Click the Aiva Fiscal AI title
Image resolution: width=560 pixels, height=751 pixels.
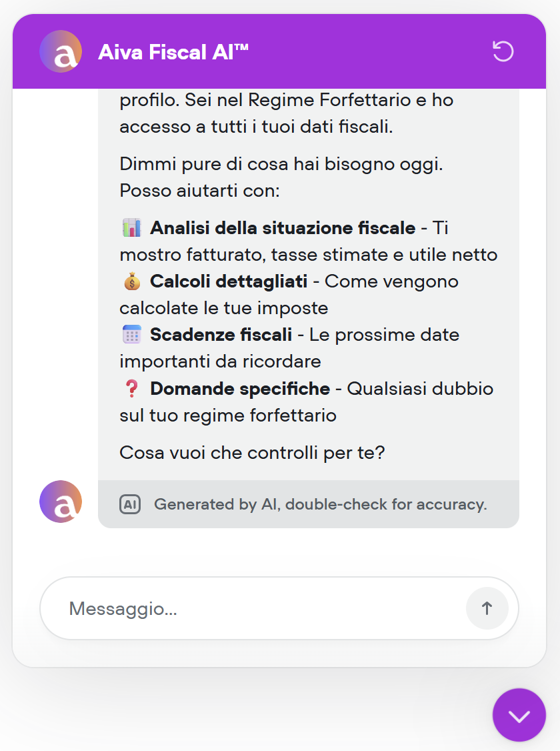[173, 51]
